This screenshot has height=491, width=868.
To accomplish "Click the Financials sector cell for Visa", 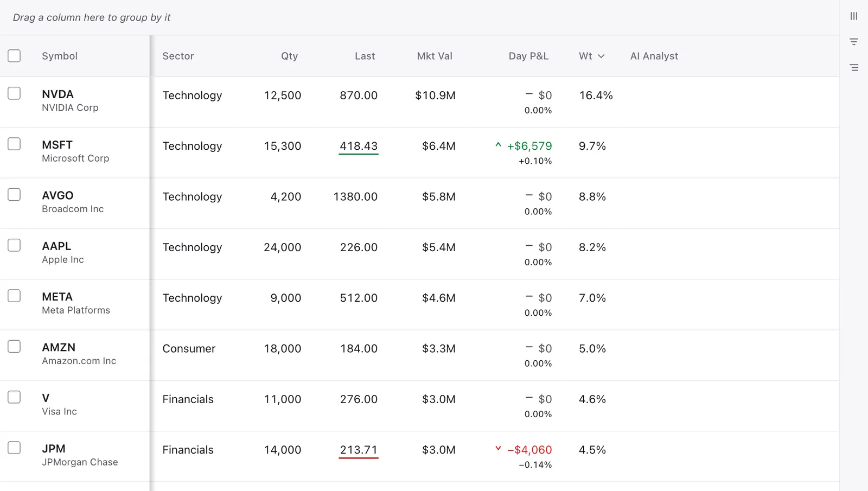I will 188,399.
